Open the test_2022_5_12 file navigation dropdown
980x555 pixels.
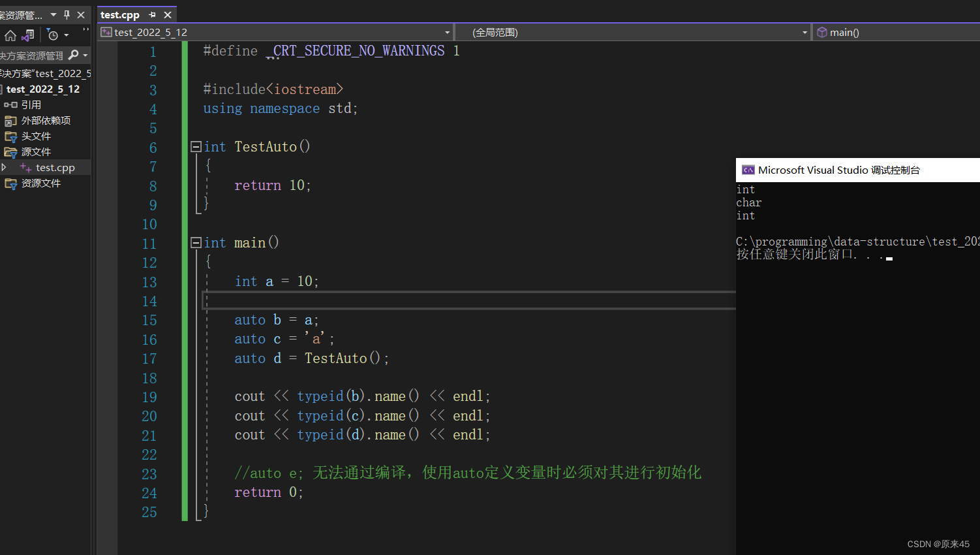(447, 31)
